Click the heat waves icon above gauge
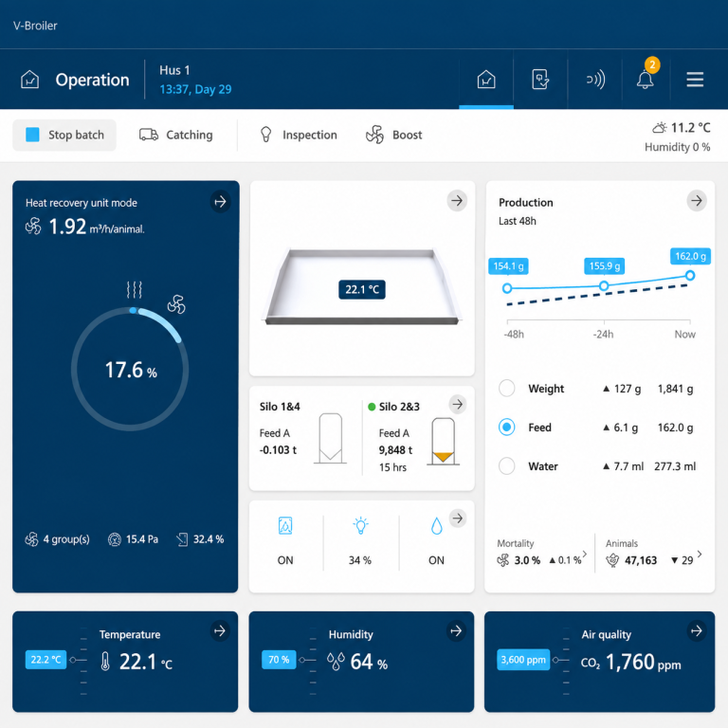Viewport: 728px width, 728px height. [135, 290]
